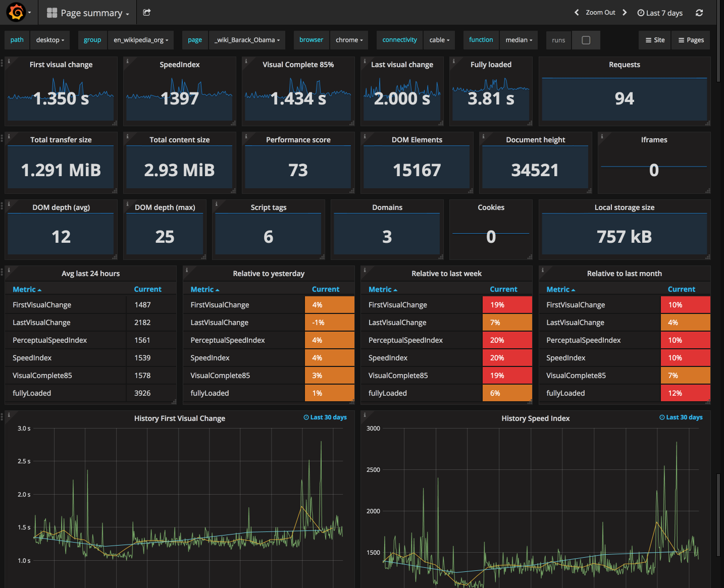This screenshot has width=724, height=588.
Task: Click the info icon on Performance score panel
Action: coord(246,136)
